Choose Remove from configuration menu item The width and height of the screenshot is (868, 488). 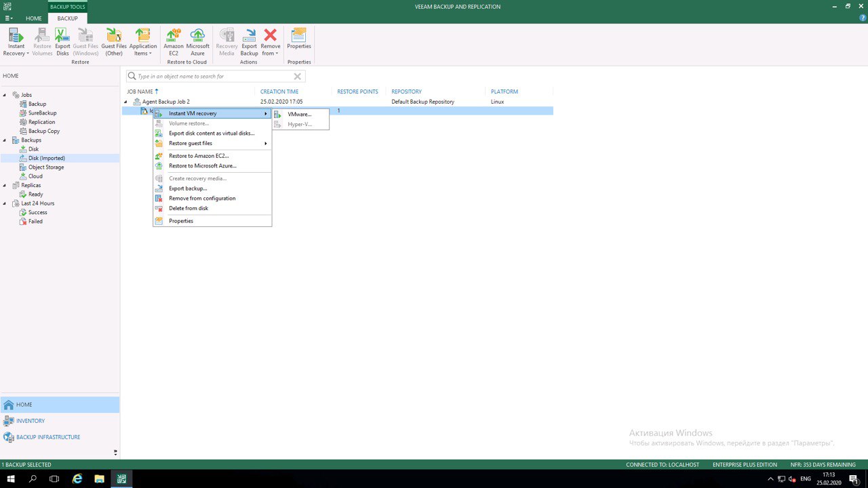click(212, 199)
